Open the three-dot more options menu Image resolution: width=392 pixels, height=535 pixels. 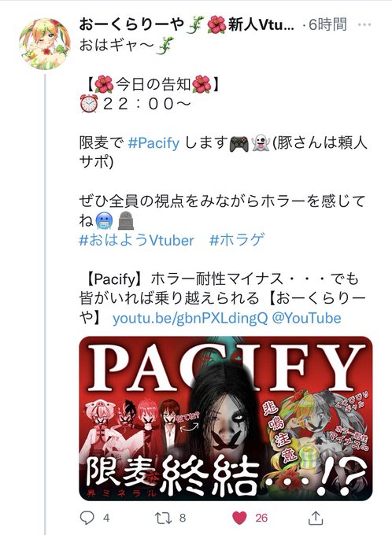[x=364, y=24]
